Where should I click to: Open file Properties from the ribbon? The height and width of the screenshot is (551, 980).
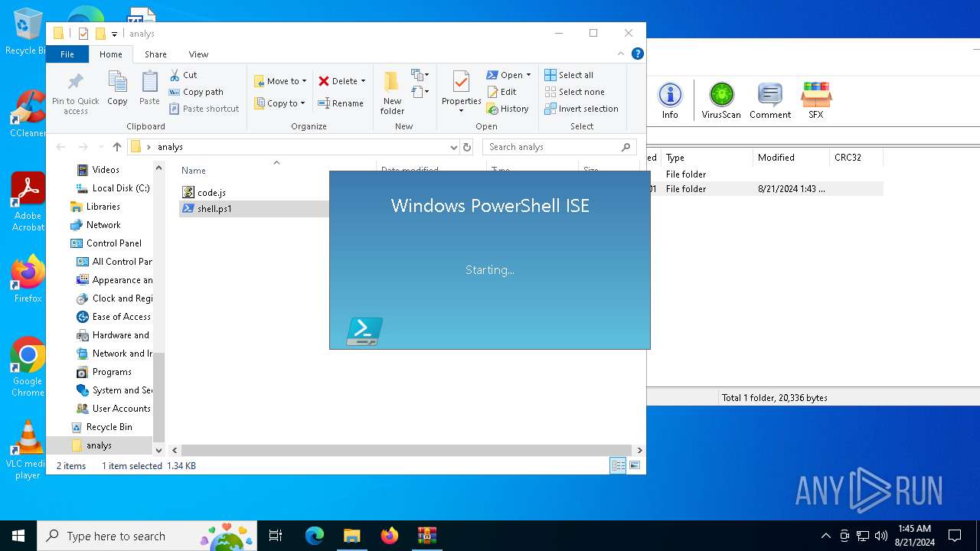click(461, 92)
